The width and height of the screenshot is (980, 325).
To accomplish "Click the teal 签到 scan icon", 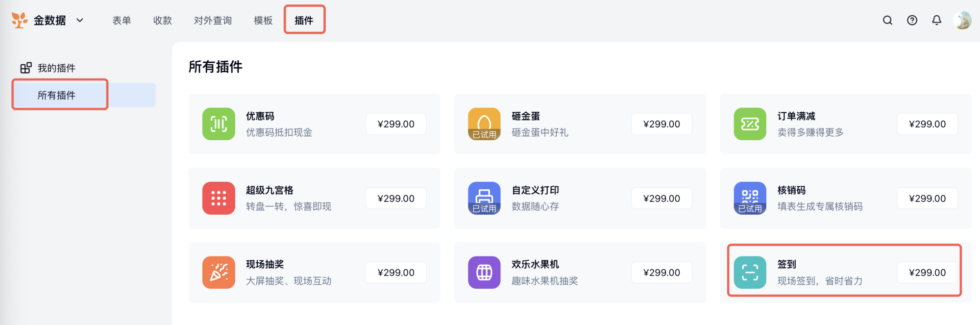I will point(750,272).
